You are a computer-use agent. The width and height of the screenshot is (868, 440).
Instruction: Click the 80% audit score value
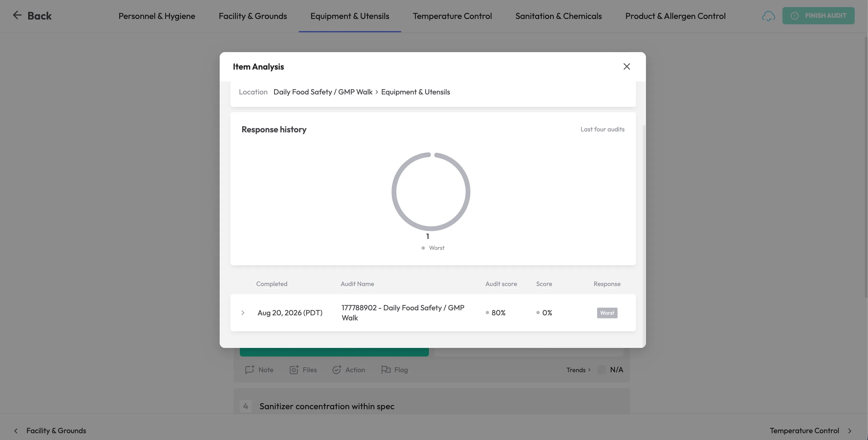(498, 313)
